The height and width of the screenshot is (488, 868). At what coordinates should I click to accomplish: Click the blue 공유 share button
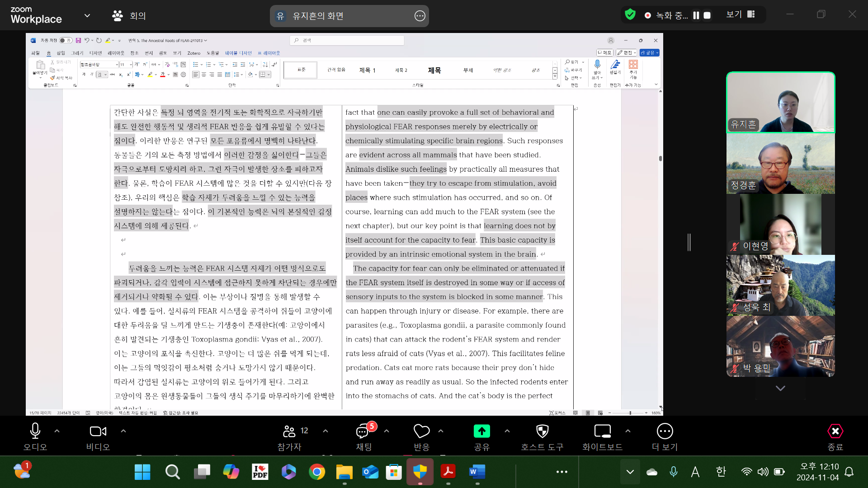(650, 53)
